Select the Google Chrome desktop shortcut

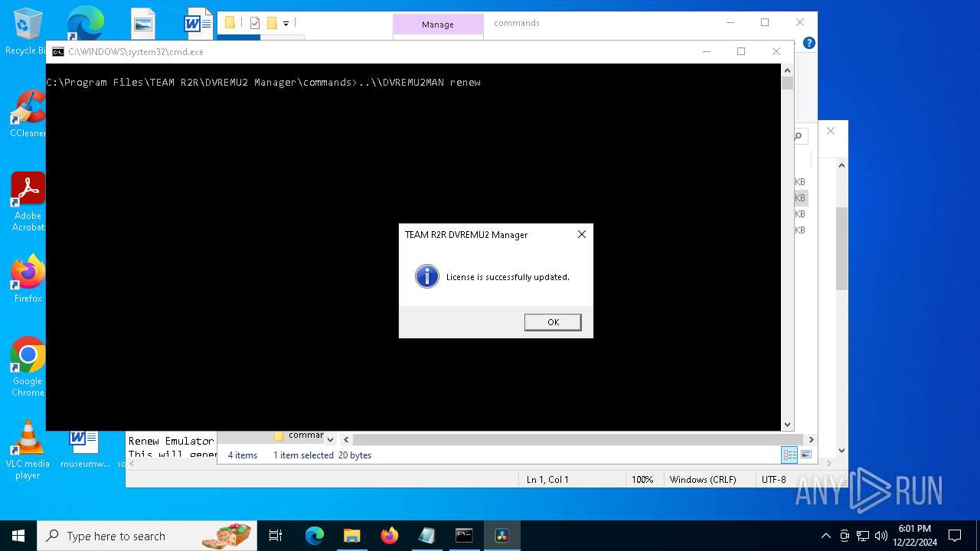click(x=28, y=367)
